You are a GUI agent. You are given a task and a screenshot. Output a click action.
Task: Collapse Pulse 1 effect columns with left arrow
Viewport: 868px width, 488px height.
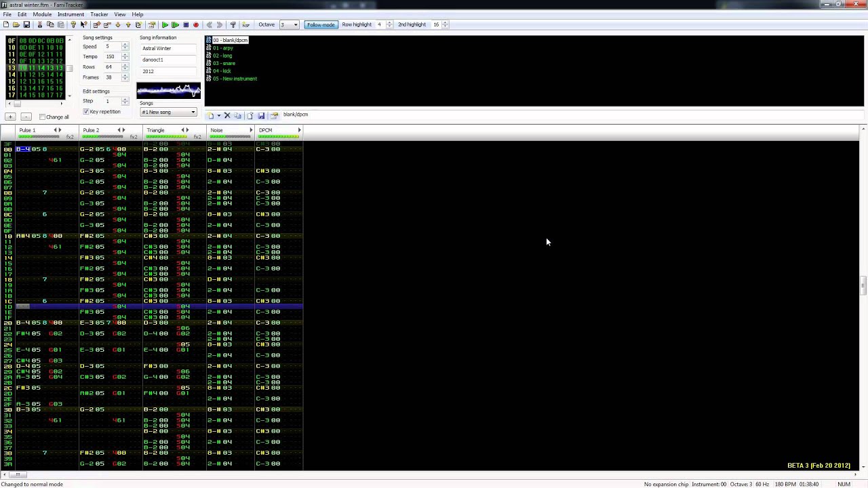coord(55,130)
